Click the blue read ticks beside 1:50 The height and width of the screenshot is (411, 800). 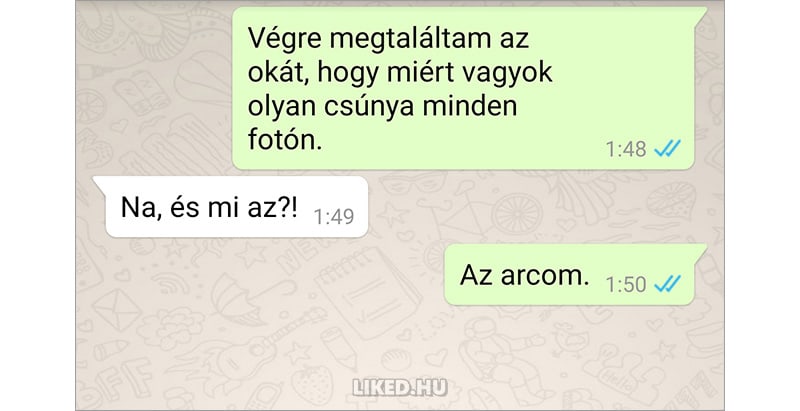tap(667, 284)
